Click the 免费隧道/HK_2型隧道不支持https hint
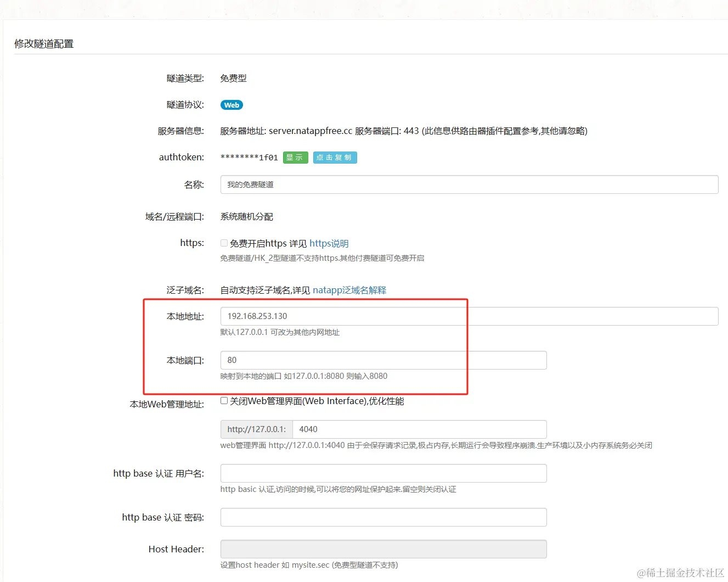This screenshot has width=728, height=582. click(x=322, y=258)
